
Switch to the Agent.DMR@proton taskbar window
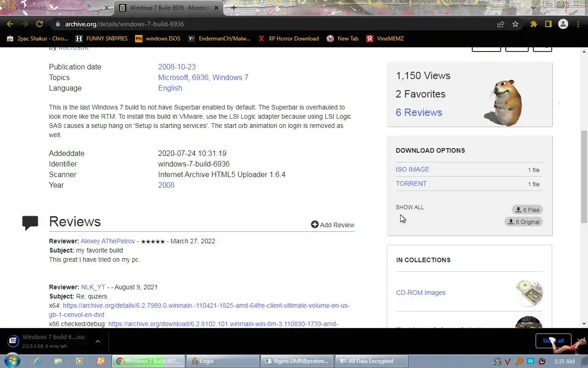(x=297, y=361)
